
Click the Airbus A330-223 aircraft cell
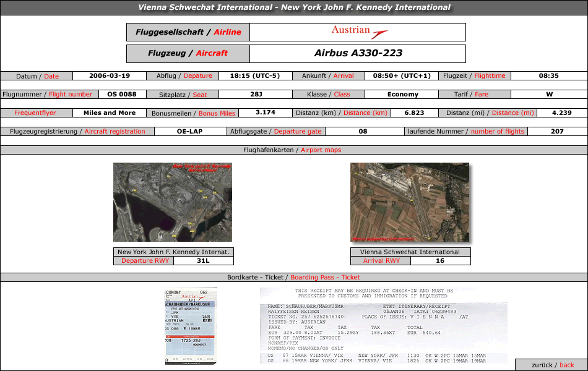pyautogui.click(x=358, y=53)
